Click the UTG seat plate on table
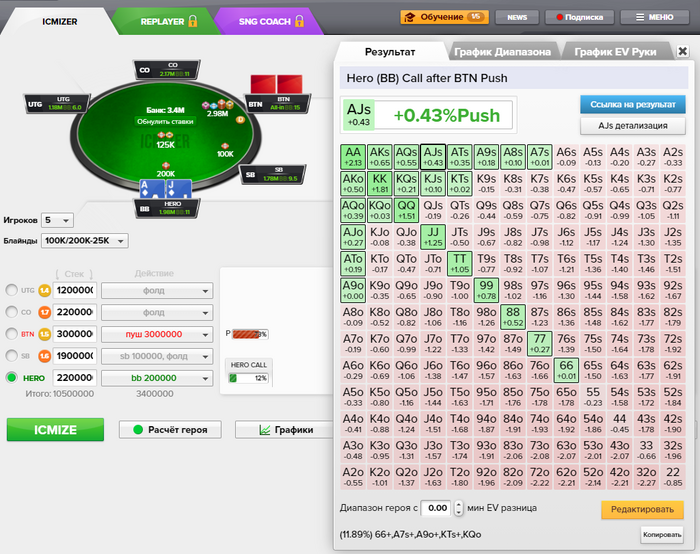This screenshot has width=700, height=554. (x=58, y=104)
